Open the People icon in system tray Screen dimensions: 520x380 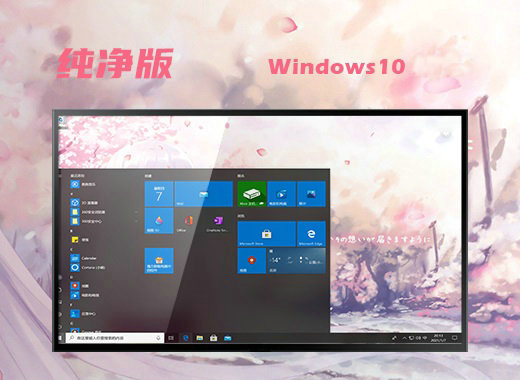[x=395, y=338]
